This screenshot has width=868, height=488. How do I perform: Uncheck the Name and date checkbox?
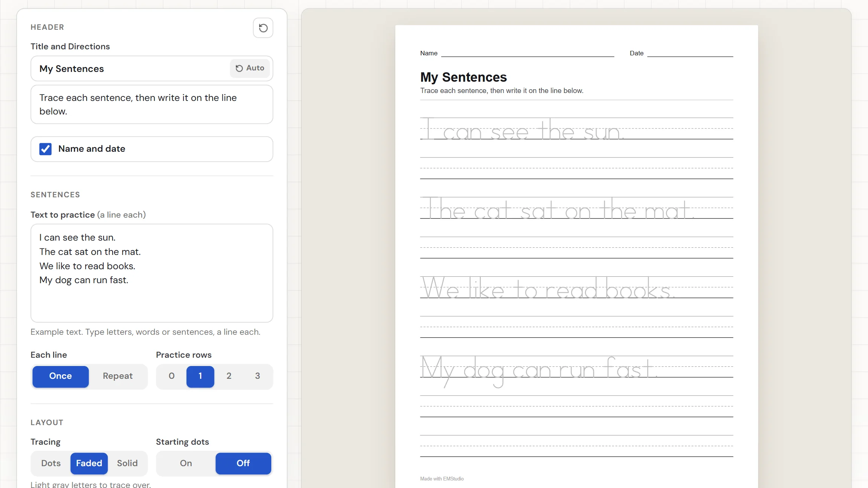46,149
